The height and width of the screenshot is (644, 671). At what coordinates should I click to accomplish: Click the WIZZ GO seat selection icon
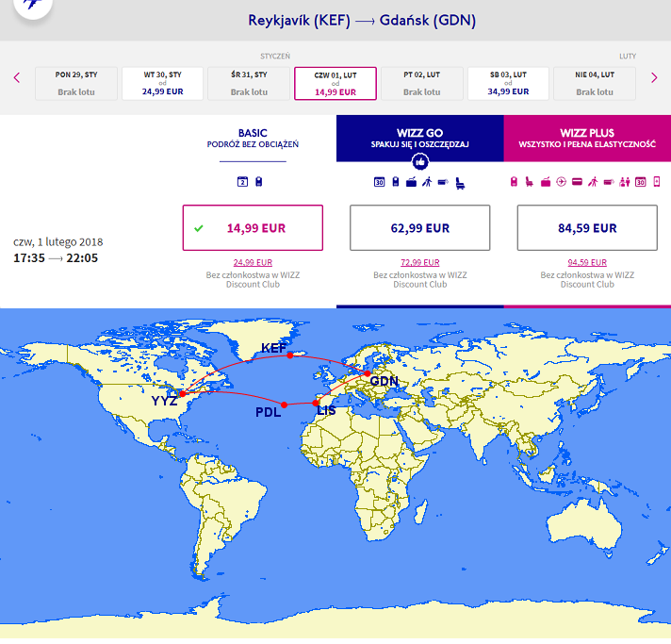[x=460, y=183]
